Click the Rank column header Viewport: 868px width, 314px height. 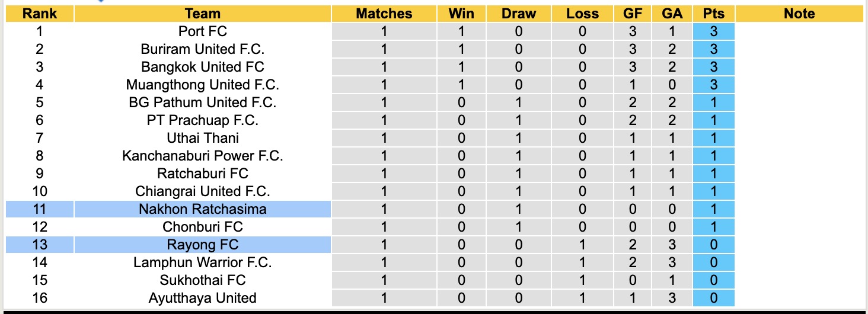[40, 14]
